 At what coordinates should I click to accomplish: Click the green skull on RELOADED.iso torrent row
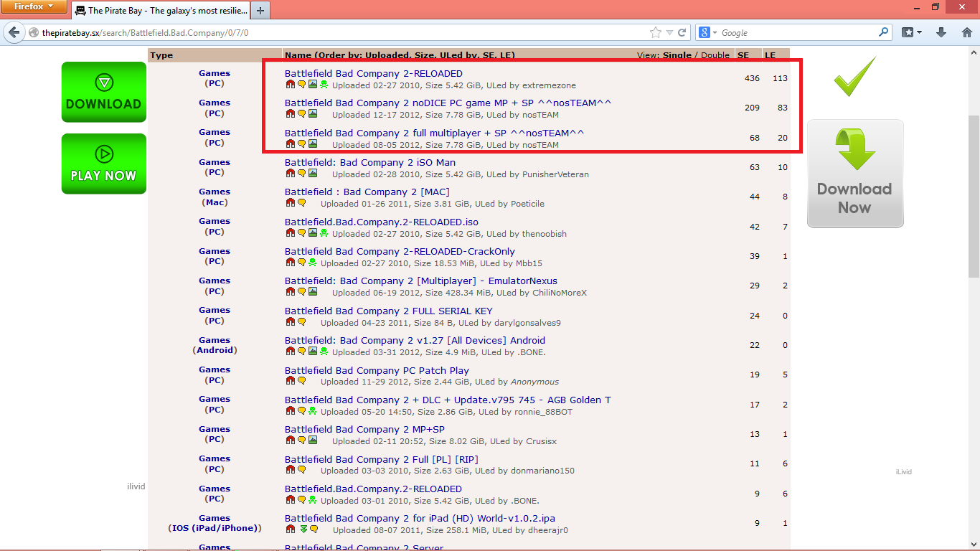tap(324, 233)
